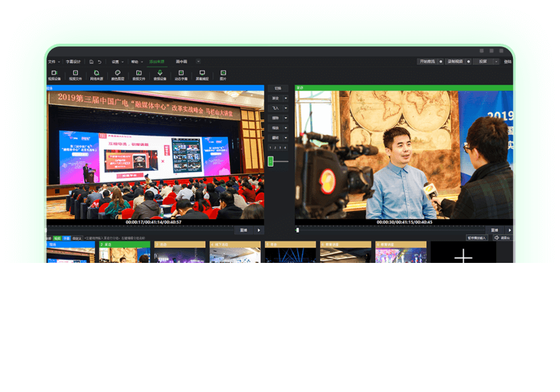This screenshot has width=560, height=392.
Task: Expand the dropdown after 画中画 tab
Action: [198, 61]
